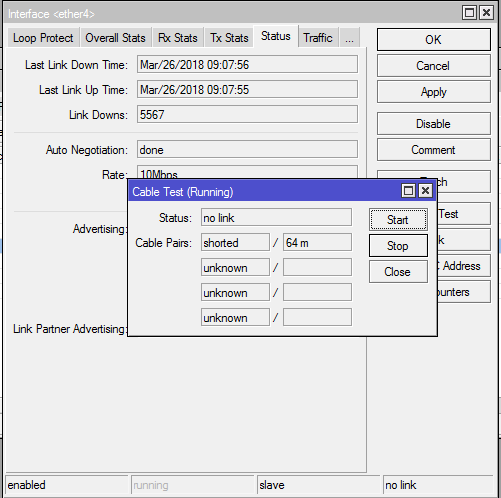Close the Cable Test dialog window

point(425,191)
